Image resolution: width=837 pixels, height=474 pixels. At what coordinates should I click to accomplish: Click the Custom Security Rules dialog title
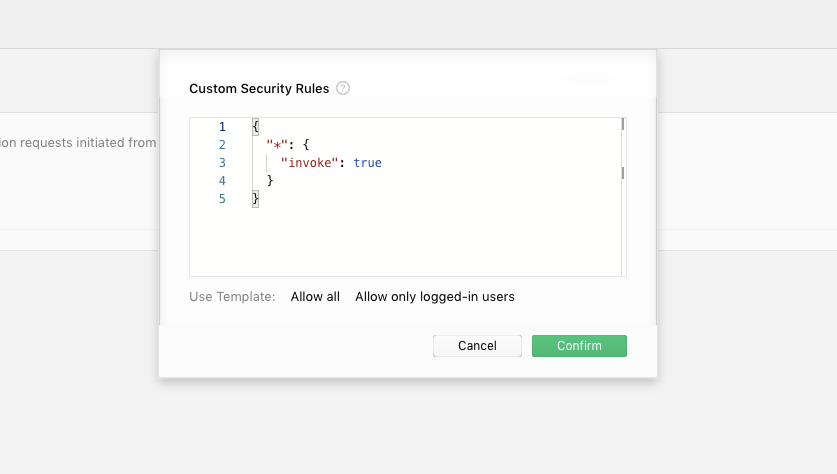pyautogui.click(x=259, y=88)
